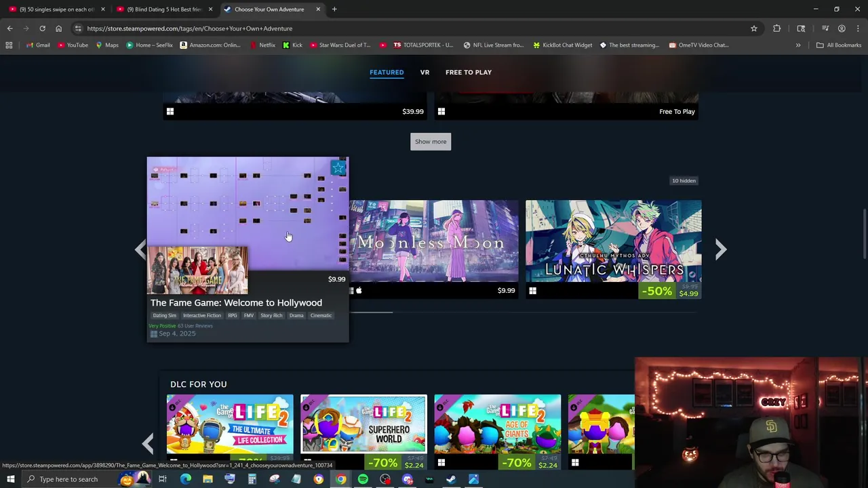Open the Gmail bookmark
The width and height of the screenshot is (868, 488).
38,45
